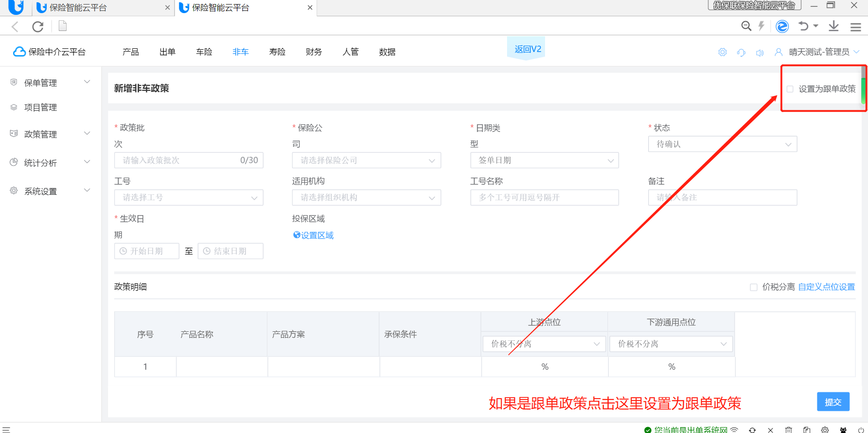Expand the 系统设置 sidebar menu
This screenshot has height=433, width=868.
[x=50, y=191]
